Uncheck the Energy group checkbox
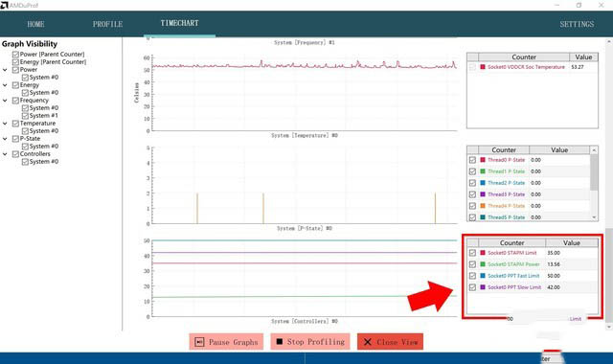613x364 pixels. [15, 85]
